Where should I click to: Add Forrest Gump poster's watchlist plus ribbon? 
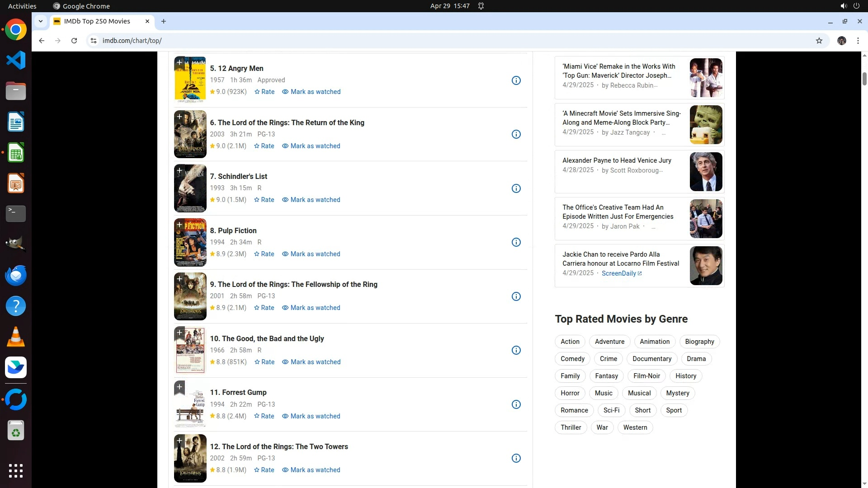(x=179, y=387)
